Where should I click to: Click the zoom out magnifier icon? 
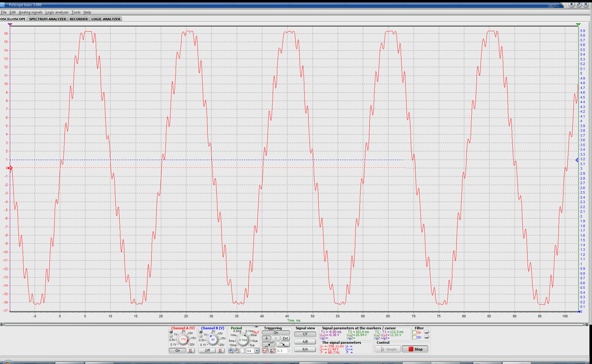point(237,351)
